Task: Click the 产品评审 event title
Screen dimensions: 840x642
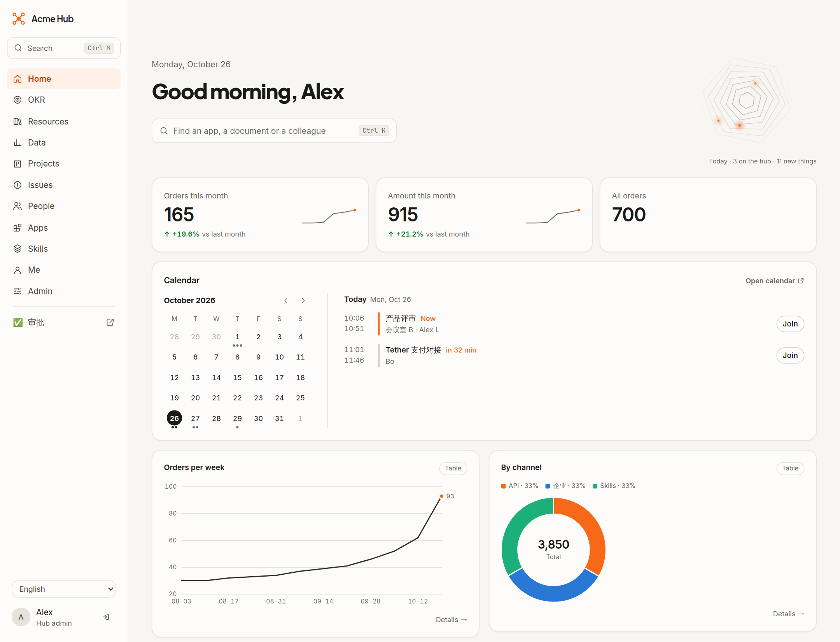Action: (x=401, y=318)
